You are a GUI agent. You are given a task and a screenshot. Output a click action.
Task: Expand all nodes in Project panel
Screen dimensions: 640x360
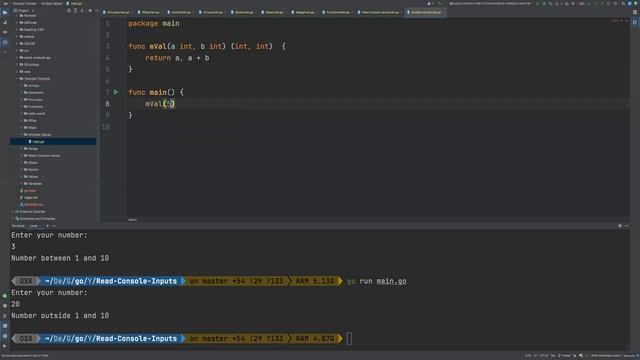pyautogui.click(x=76, y=11)
